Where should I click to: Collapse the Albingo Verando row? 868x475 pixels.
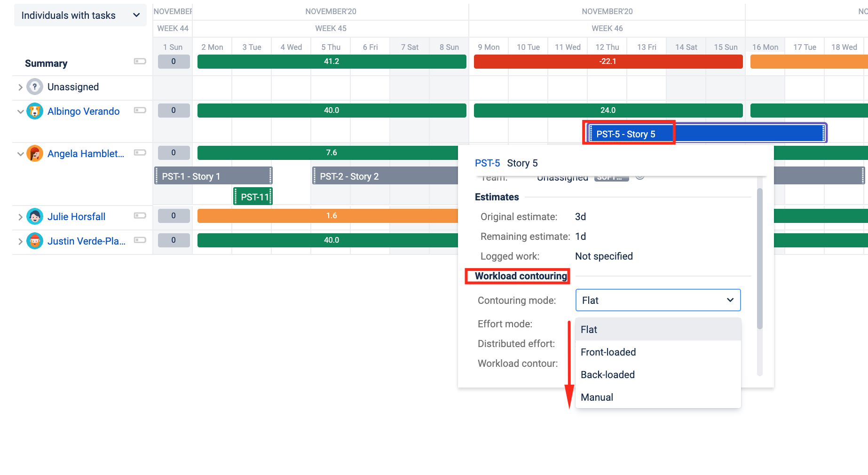pyautogui.click(x=20, y=112)
